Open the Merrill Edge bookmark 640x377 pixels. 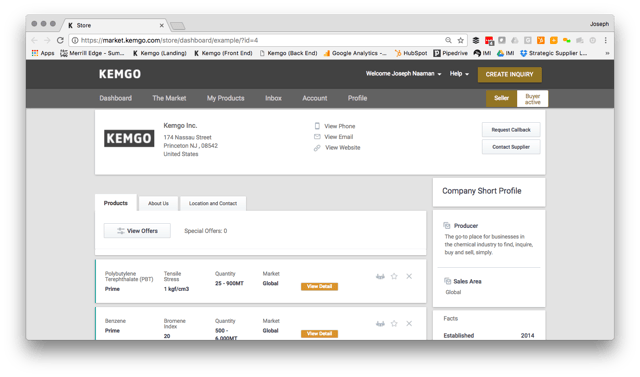tap(92, 53)
